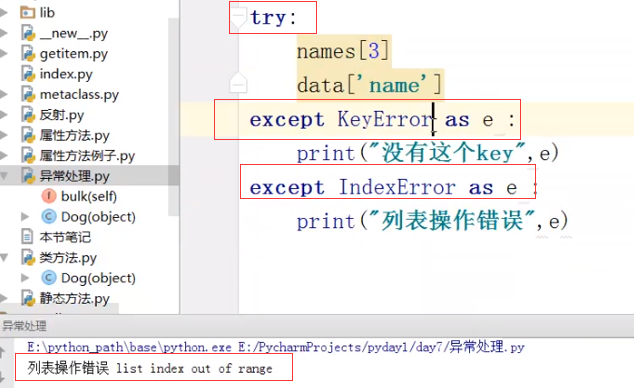Open 属性方法.py in project tree
The width and height of the screenshot is (634, 388).
pyautogui.click(x=74, y=135)
